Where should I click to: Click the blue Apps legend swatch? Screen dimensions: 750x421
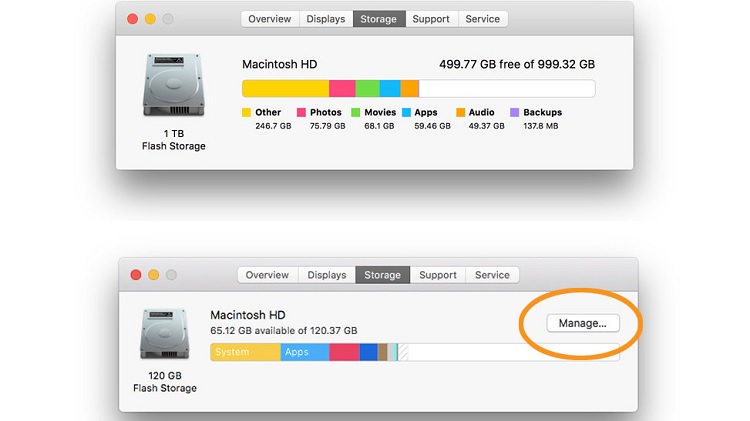[x=407, y=112]
